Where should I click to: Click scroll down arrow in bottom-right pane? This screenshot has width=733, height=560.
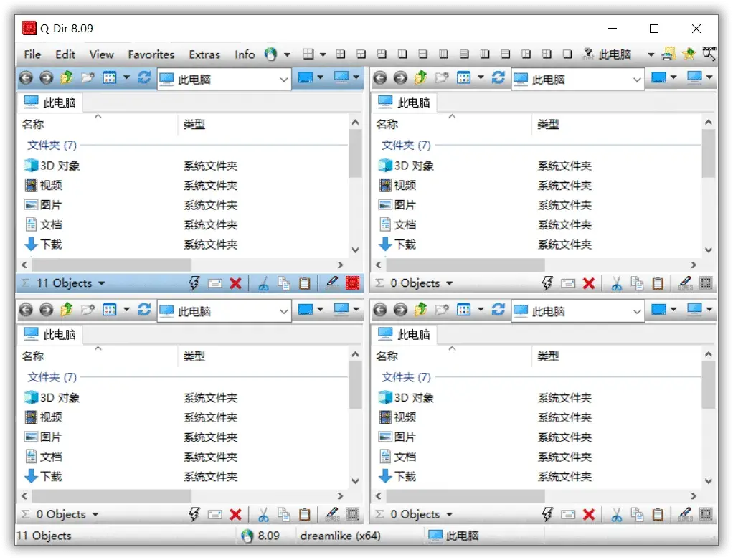tap(709, 481)
